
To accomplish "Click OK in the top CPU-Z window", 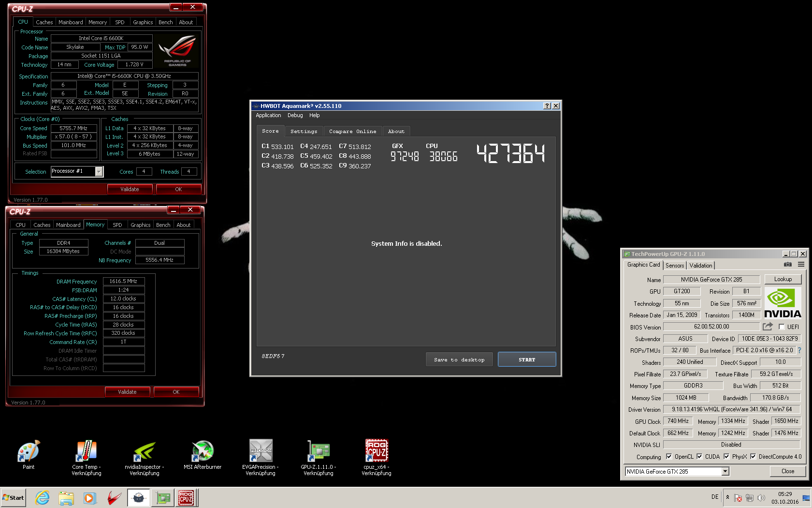I will point(178,189).
